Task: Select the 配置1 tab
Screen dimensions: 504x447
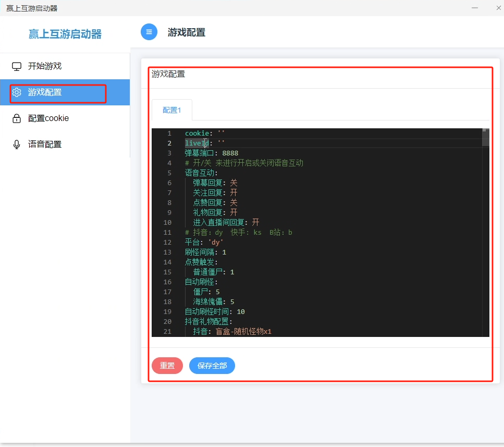Action: click(172, 110)
